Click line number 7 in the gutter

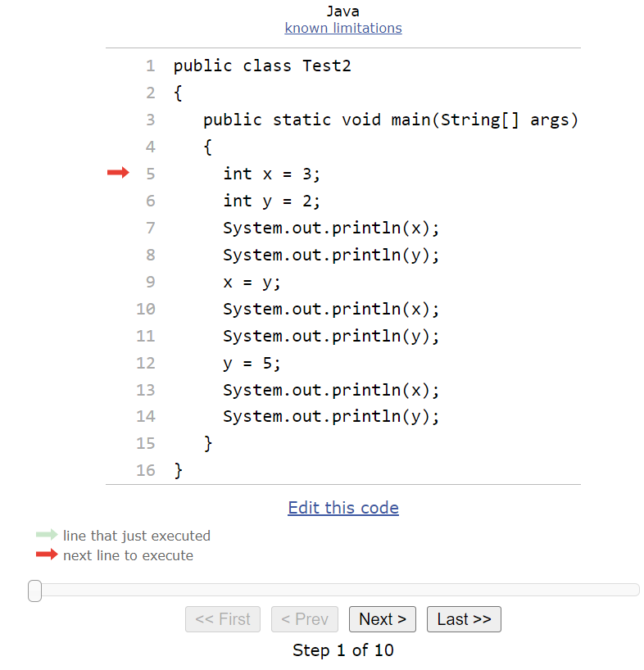150,228
